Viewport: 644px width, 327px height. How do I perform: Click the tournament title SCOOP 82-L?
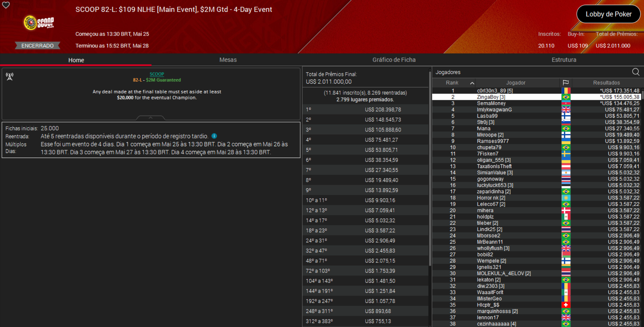click(x=174, y=9)
